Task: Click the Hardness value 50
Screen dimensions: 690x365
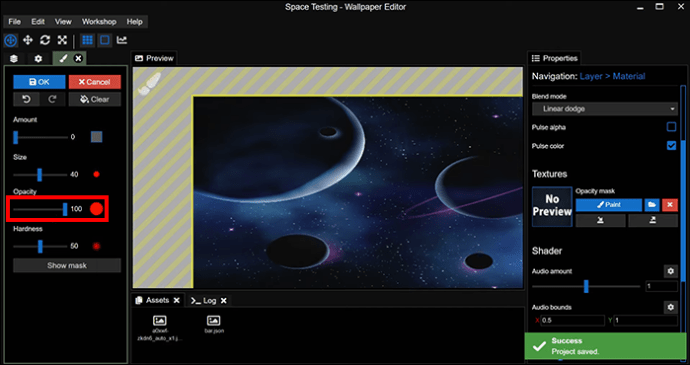Action: point(74,246)
